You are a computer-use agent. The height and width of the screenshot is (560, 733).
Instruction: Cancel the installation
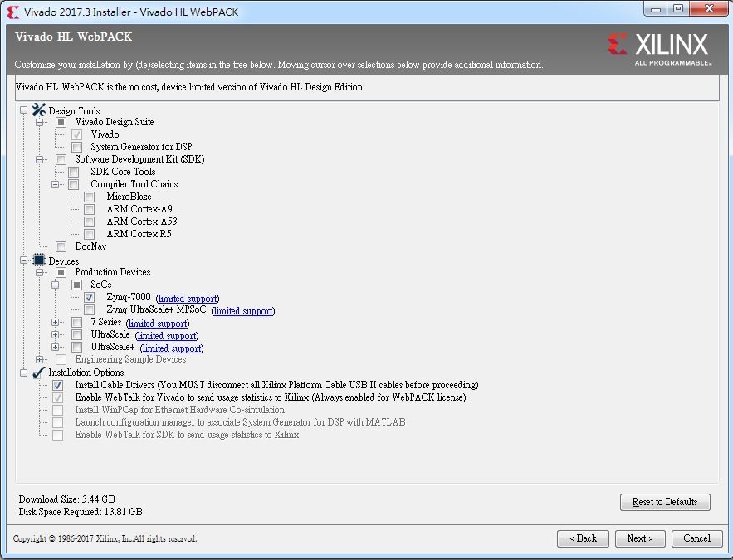pyautogui.click(x=696, y=538)
